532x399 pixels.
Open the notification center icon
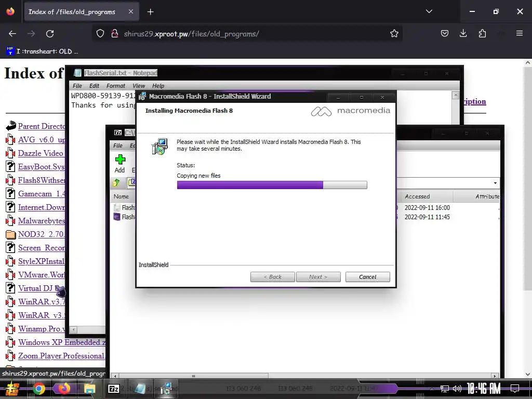(x=515, y=389)
